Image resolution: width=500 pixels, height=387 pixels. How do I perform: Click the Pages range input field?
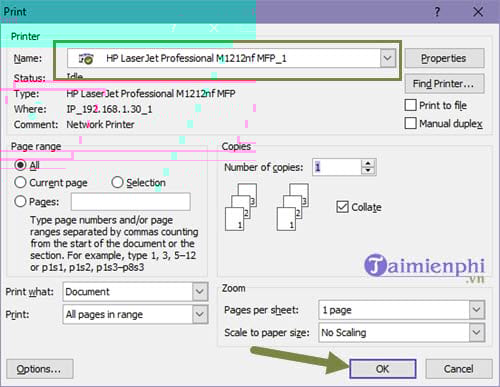click(131, 202)
